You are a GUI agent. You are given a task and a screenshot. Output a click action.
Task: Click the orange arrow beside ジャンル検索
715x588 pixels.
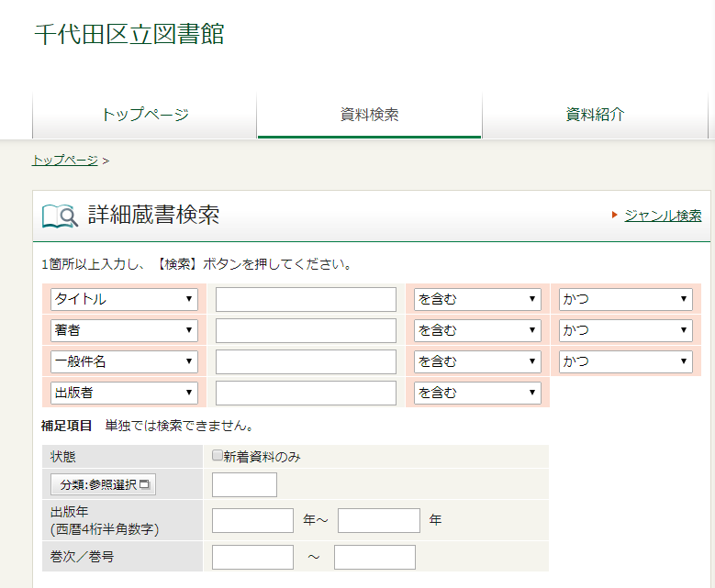(x=614, y=215)
